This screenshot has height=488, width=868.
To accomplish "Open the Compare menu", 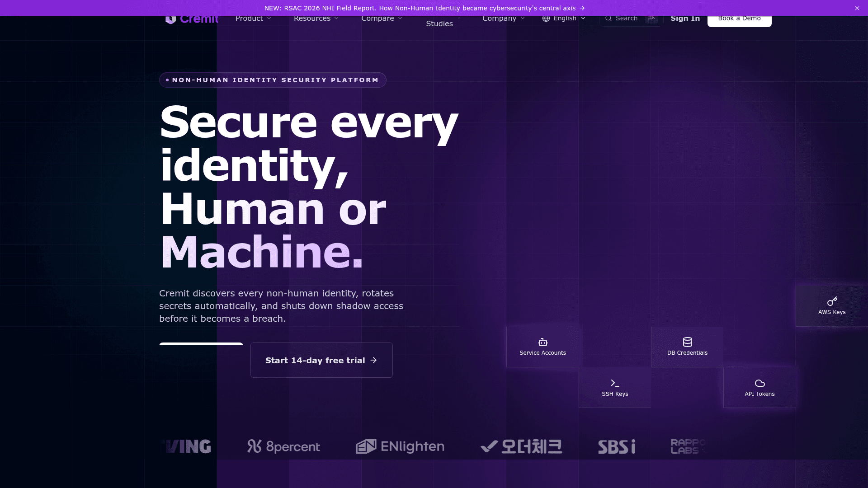I will (382, 19).
